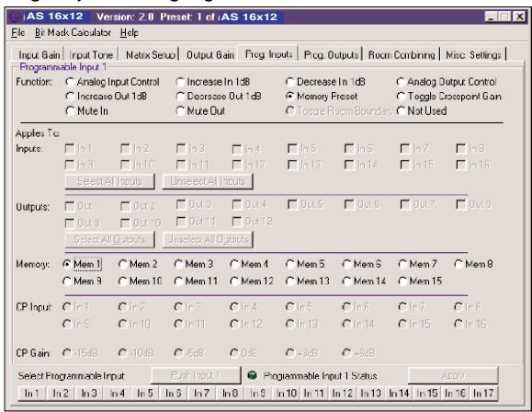
Task: Select programmable input In 15 button
Action: tap(427, 394)
